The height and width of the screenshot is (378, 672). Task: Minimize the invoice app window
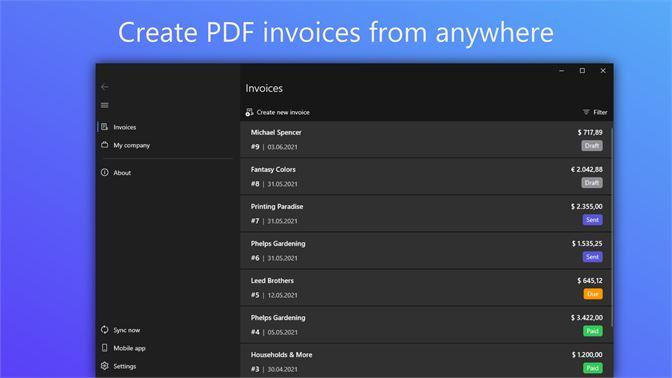(561, 71)
